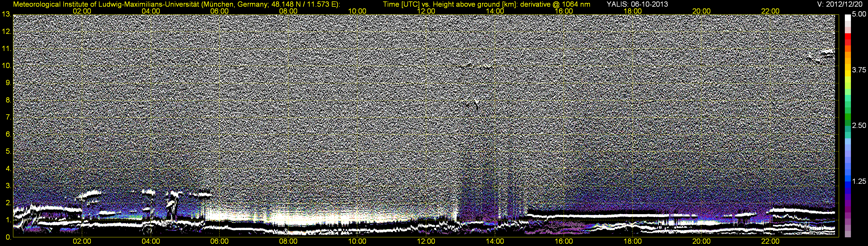The image size is (868, 246).
Task: Click the 9 km height axis label
Action: (x=8, y=83)
